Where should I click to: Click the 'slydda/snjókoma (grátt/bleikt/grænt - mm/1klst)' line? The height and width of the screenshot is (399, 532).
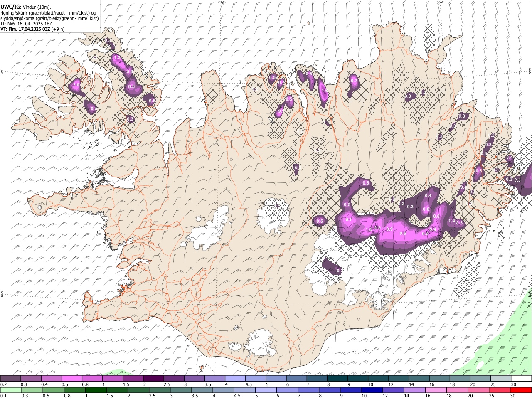click(x=49, y=18)
